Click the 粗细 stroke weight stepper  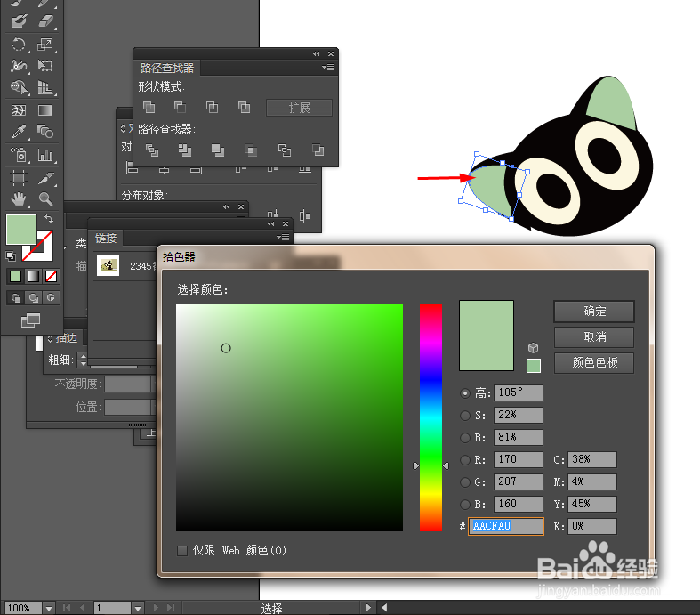[83, 360]
